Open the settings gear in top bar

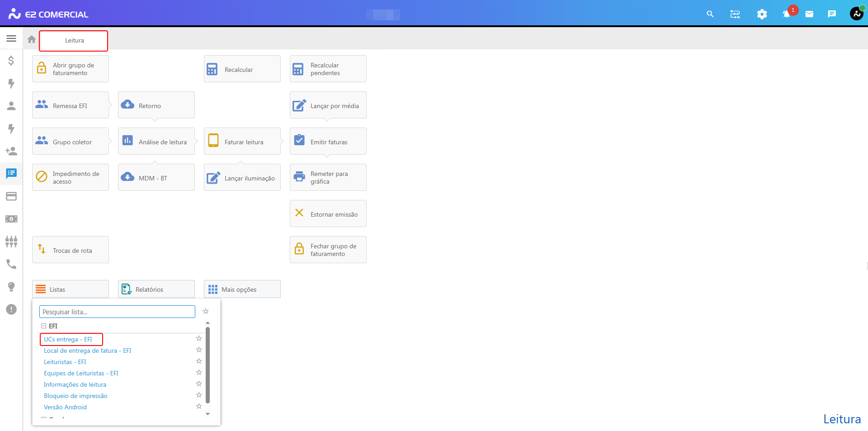(762, 14)
